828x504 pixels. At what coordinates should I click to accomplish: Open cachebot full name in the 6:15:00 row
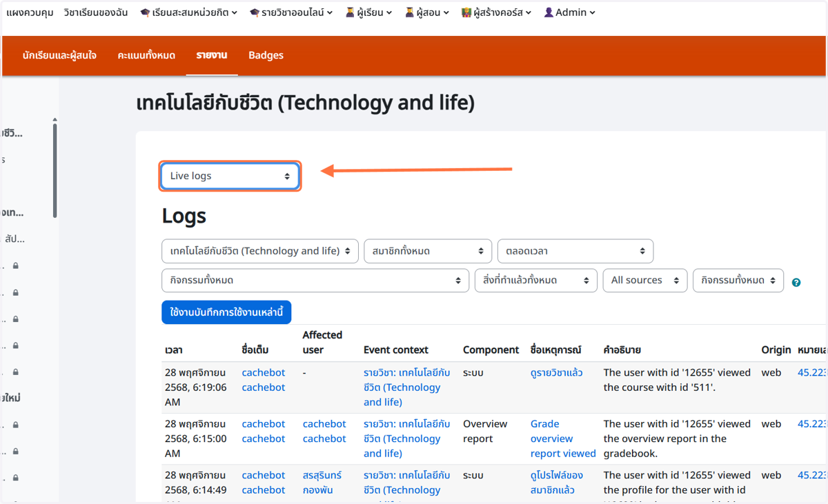(264, 431)
